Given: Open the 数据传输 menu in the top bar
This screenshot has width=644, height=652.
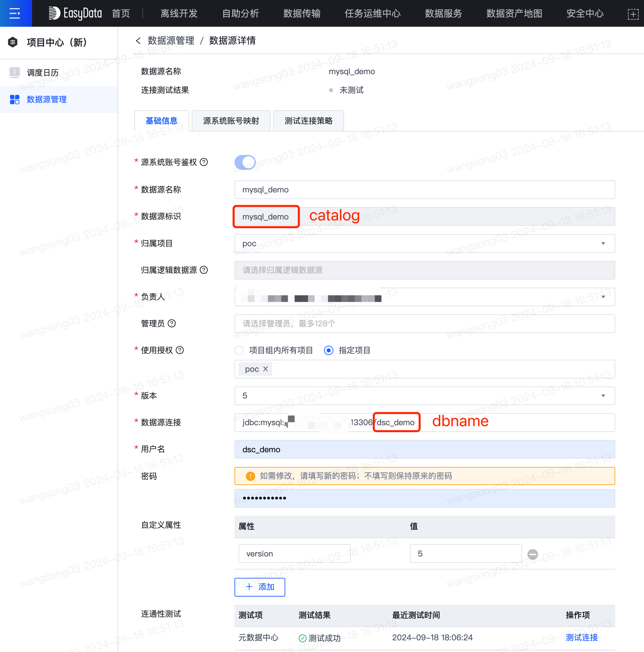Looking at the screenshot, I should [301, 13].
